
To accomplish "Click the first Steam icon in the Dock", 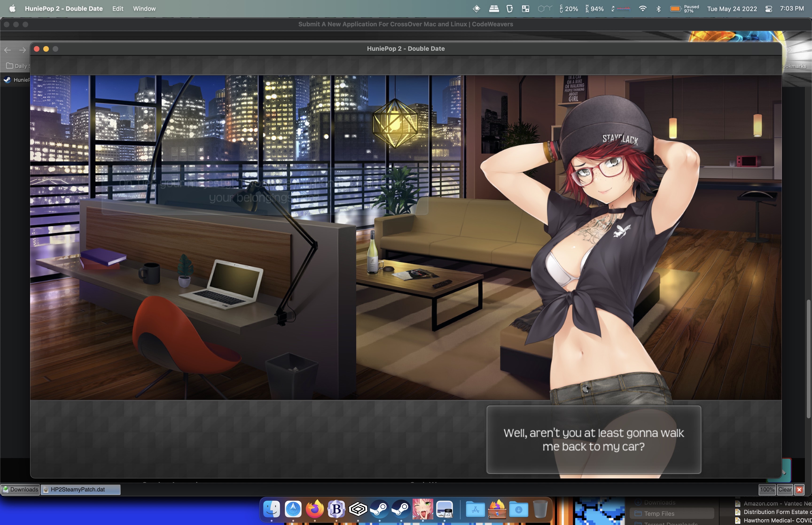I will tap(379, 509).
